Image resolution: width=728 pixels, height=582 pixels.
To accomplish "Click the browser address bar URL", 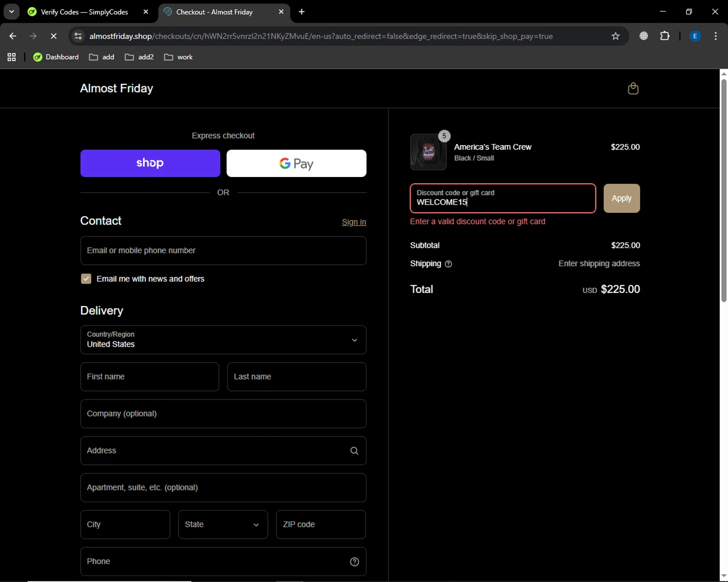I will pos(321,36).
